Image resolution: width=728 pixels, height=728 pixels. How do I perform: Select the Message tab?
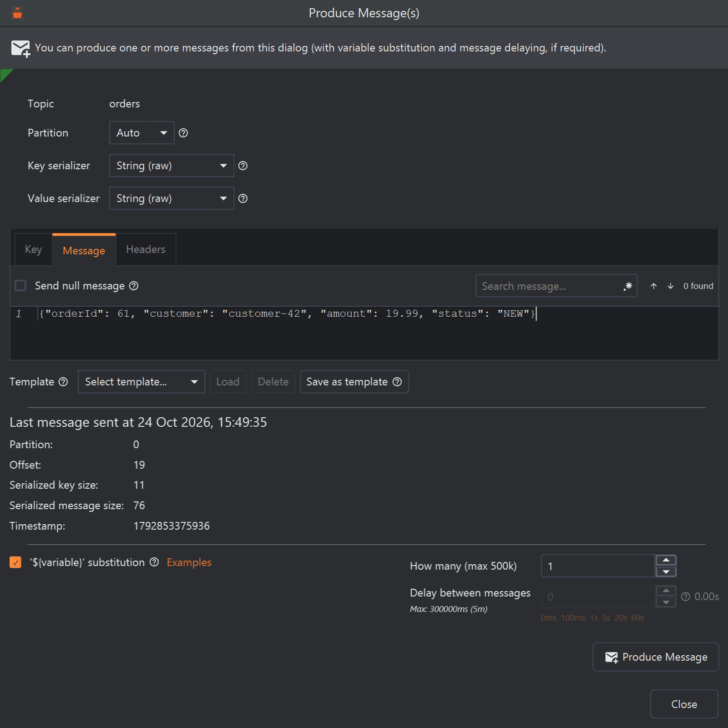(x=84, y=250)
